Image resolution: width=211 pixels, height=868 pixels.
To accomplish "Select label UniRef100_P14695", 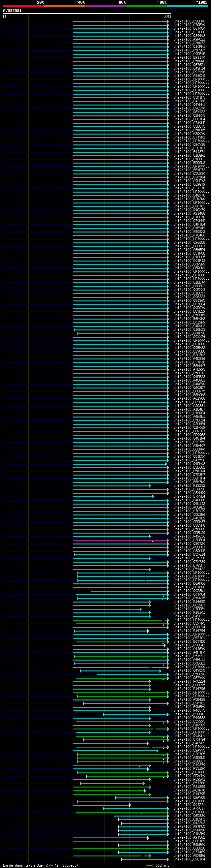I will coord(190,602).
